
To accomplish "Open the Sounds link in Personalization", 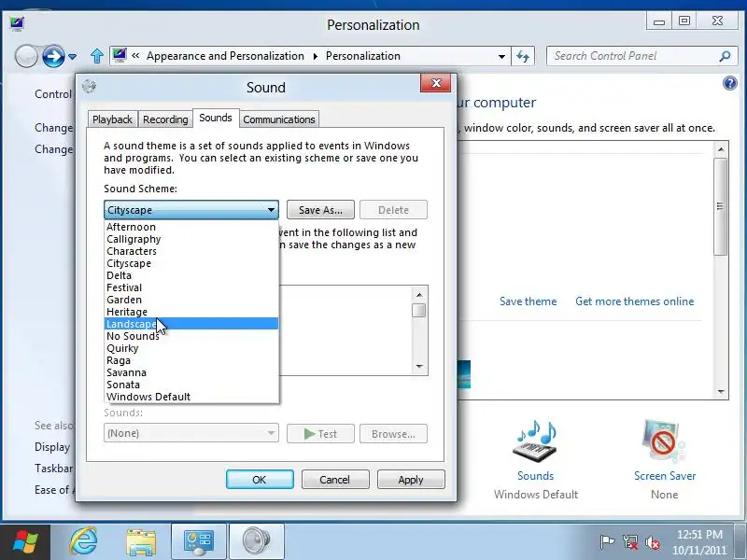I will (x=535, y=476).
